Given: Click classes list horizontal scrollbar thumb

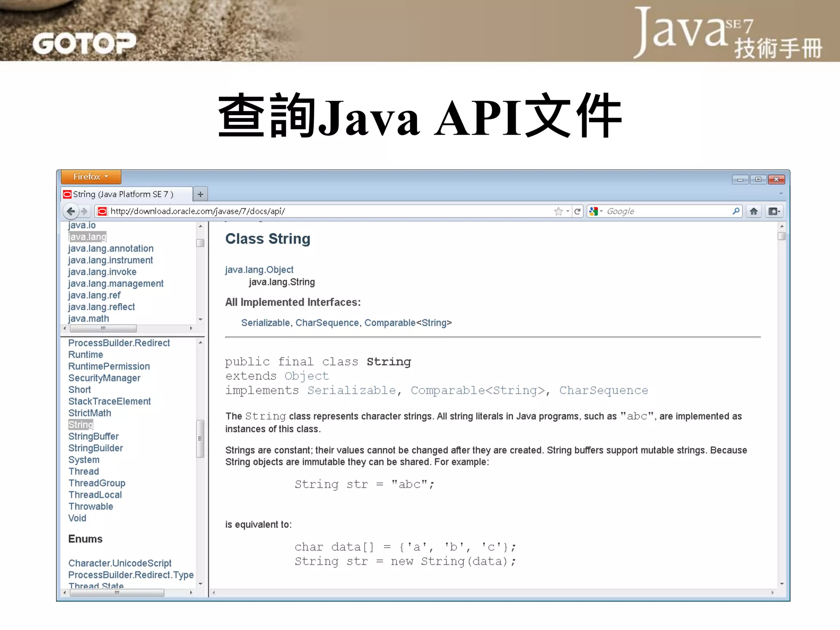Looking at the screenshot, I should 117,593.
